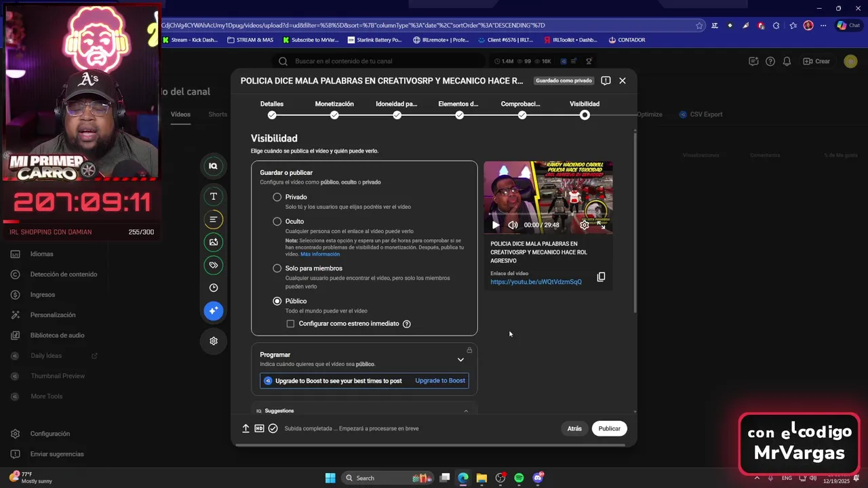Click the send feedback icon in Studio header
The height and width of the screenshot is (488, 868).
[x=753, y=61]
